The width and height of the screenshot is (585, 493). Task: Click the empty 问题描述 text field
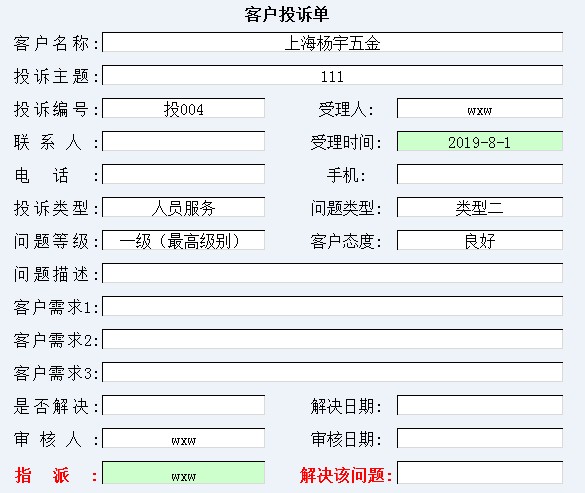tap(332, 273)
